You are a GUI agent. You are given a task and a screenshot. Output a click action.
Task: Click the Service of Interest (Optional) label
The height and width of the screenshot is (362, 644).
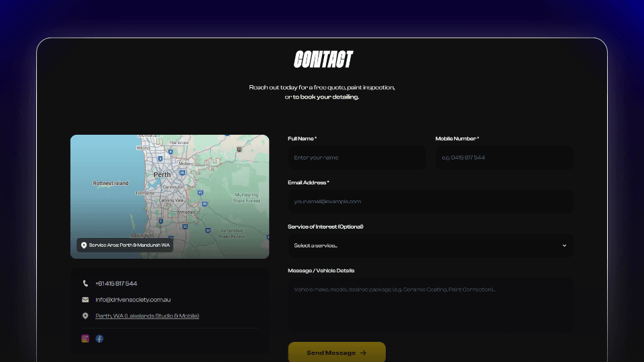click(x=325, y=227)
